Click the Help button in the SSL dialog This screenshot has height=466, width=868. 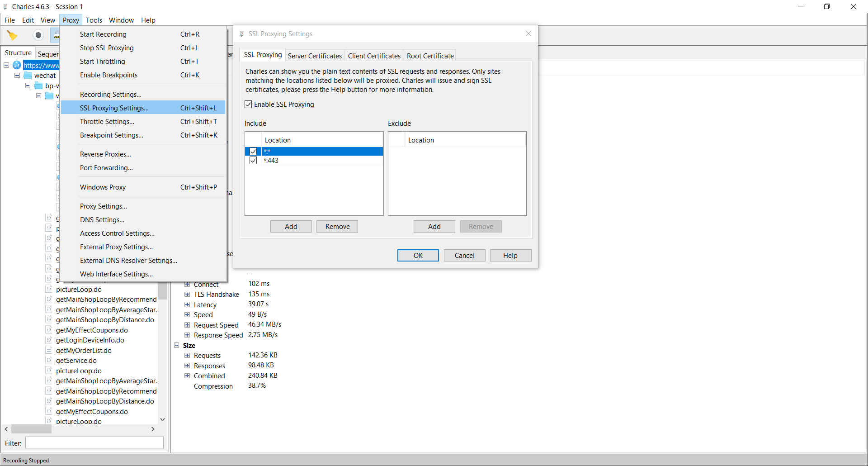510,256
